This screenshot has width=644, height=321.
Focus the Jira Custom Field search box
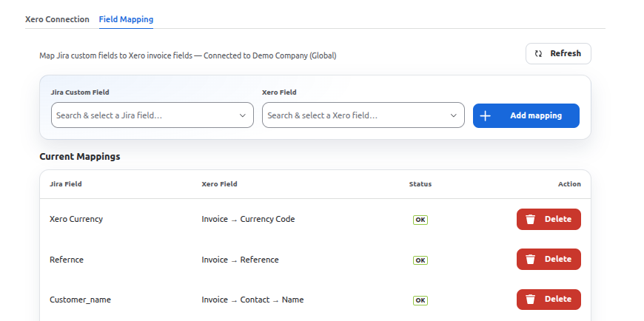pyautogui.click(x=152, y=115)
